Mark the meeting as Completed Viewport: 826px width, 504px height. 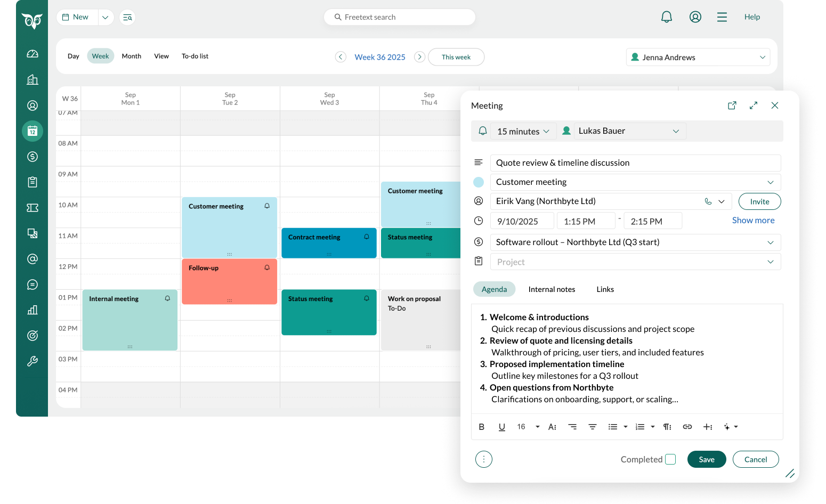(x=670, y=459)
